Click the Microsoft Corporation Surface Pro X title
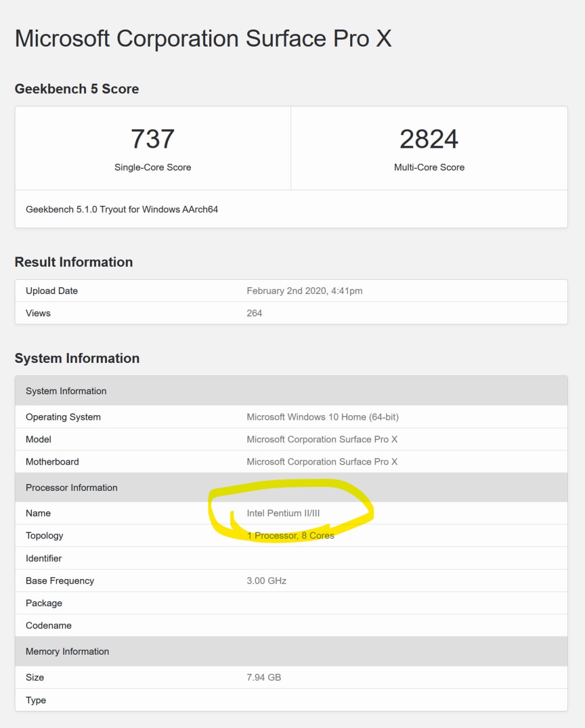 coord(203,39)
